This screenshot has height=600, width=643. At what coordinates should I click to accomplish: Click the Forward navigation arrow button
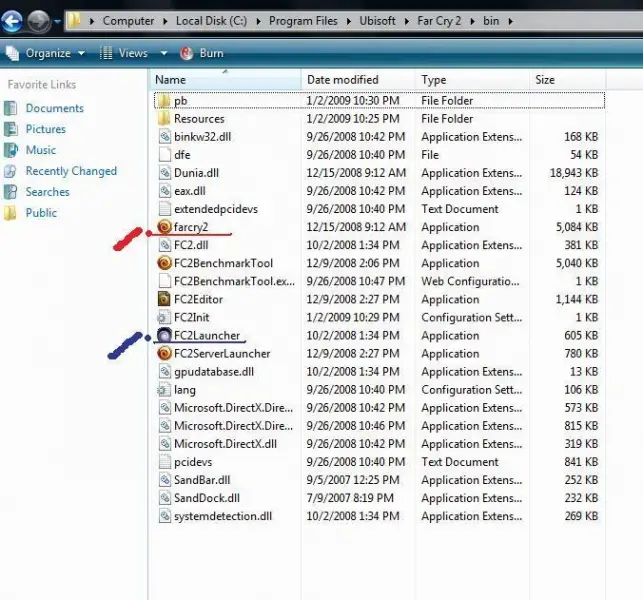click(x=39, y=21)
